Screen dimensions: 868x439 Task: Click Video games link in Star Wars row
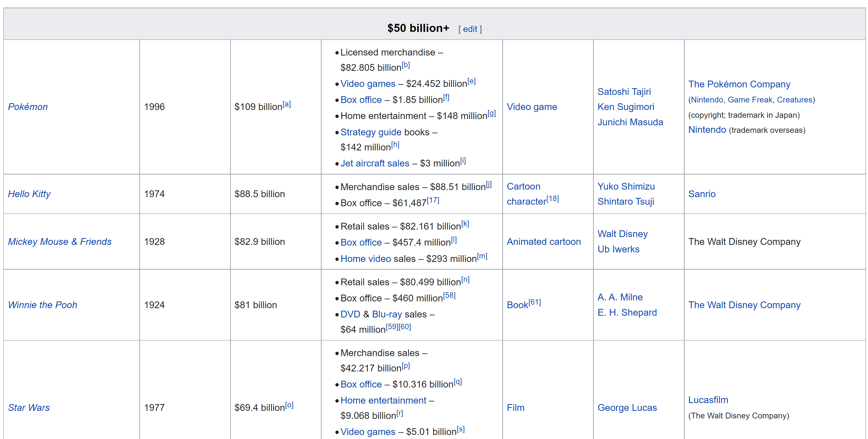coord(368,431)
